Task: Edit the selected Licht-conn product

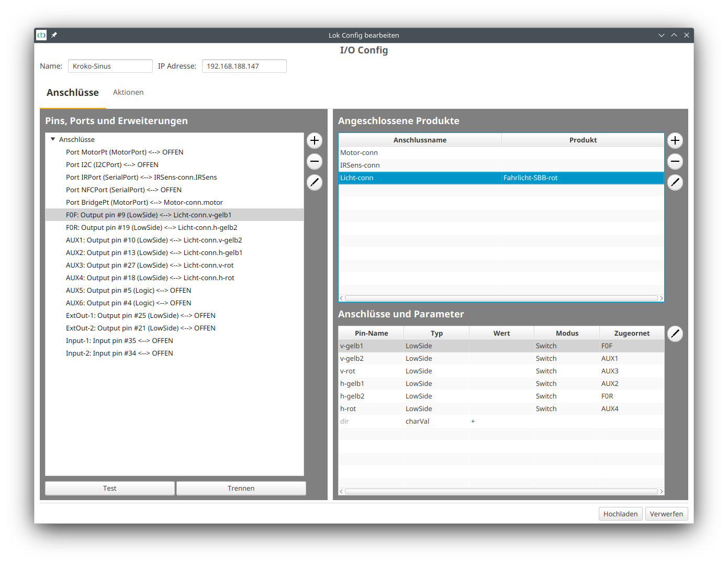Action: [675, 182]
